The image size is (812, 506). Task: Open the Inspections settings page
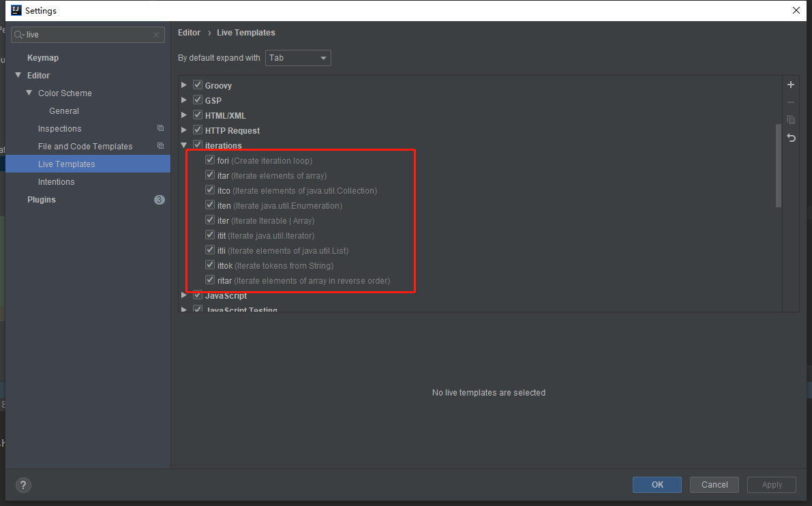pyautogui.click(x=59, y=128)
